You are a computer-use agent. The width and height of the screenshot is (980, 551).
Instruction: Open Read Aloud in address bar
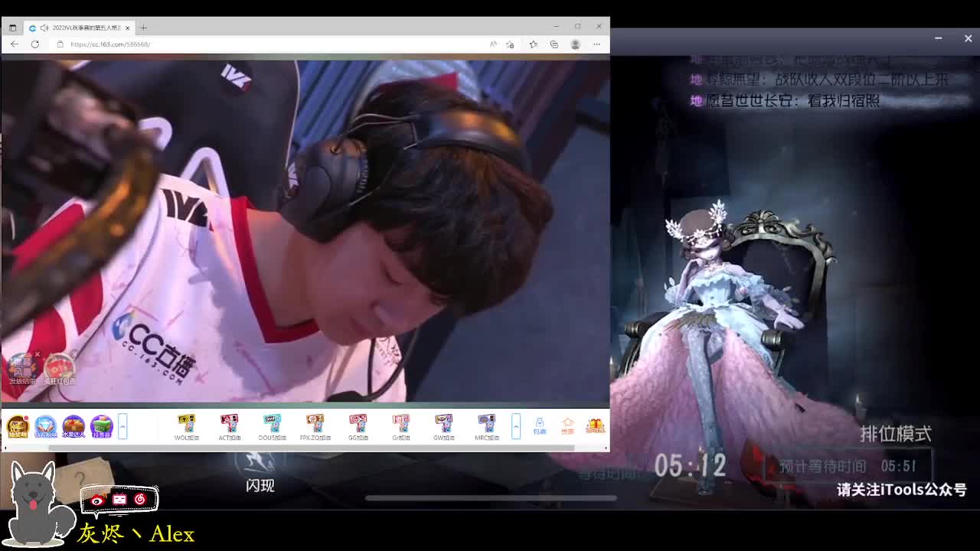(493, 44)
